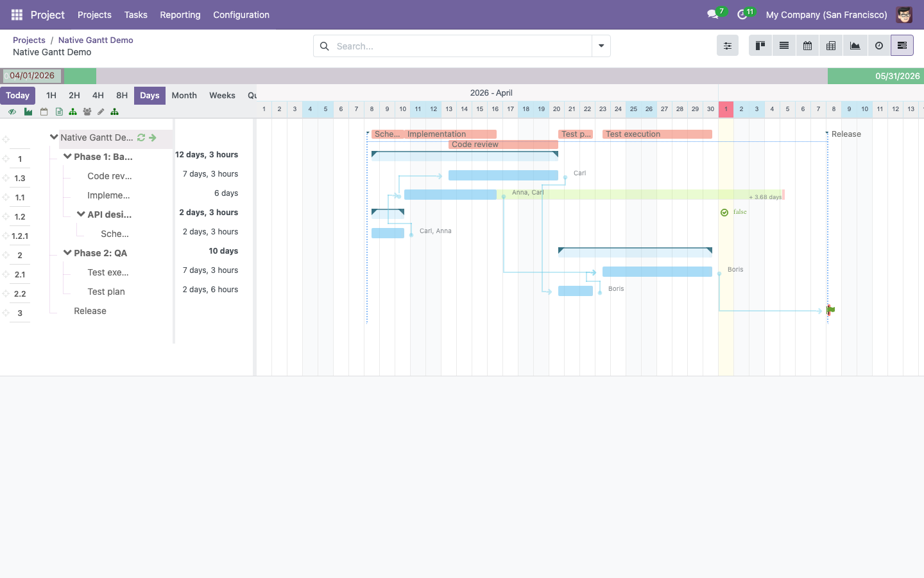
Task: Collapse the Phase 2: QA group
Action: [67, 252]
